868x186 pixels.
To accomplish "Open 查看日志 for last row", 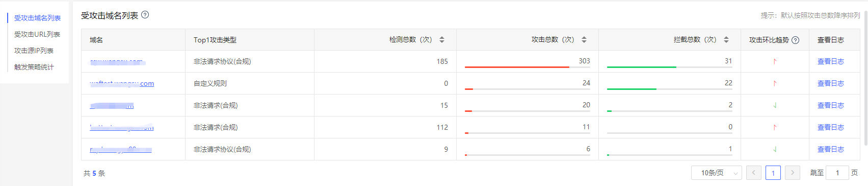I will point(831,149).
